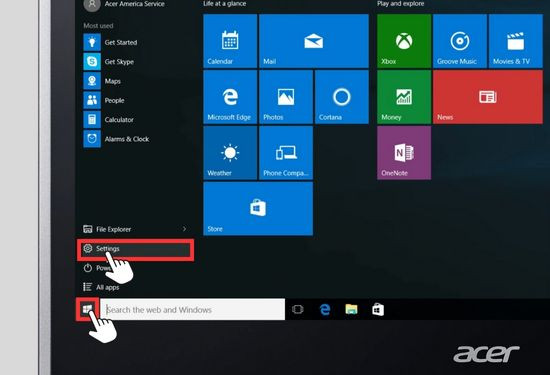Launch the OneNote tile
550x375 pixels.
[404, 153]
